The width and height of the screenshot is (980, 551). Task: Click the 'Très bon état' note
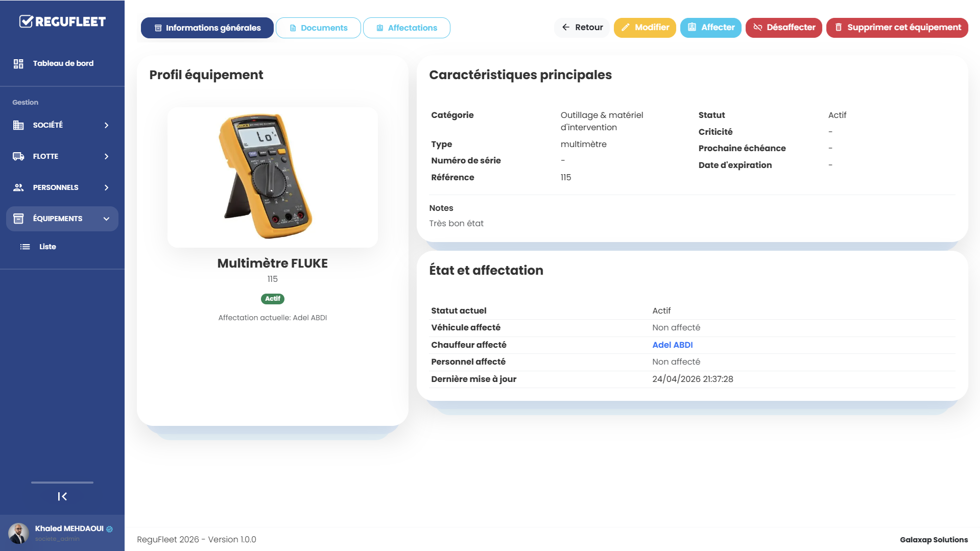coord(456,223)
